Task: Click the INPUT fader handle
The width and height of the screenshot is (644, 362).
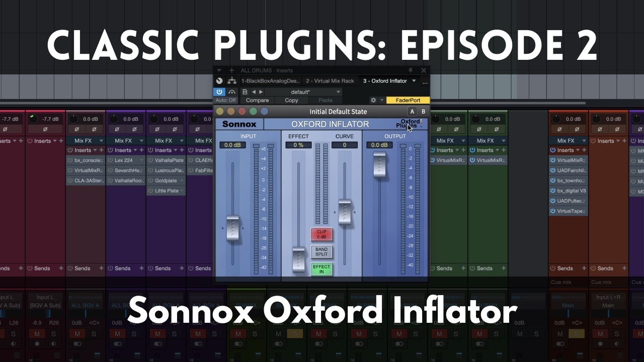Action: pos(232,228)
